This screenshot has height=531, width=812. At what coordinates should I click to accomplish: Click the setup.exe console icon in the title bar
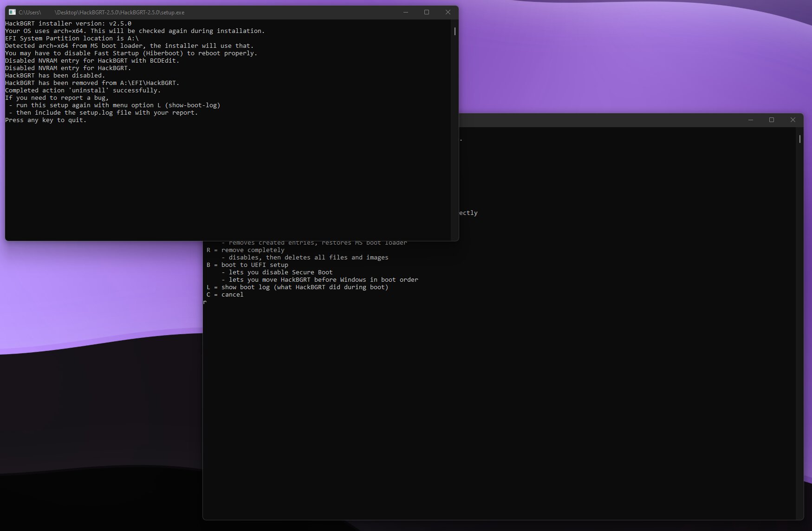pyautogui.click(x=12, y=12)
